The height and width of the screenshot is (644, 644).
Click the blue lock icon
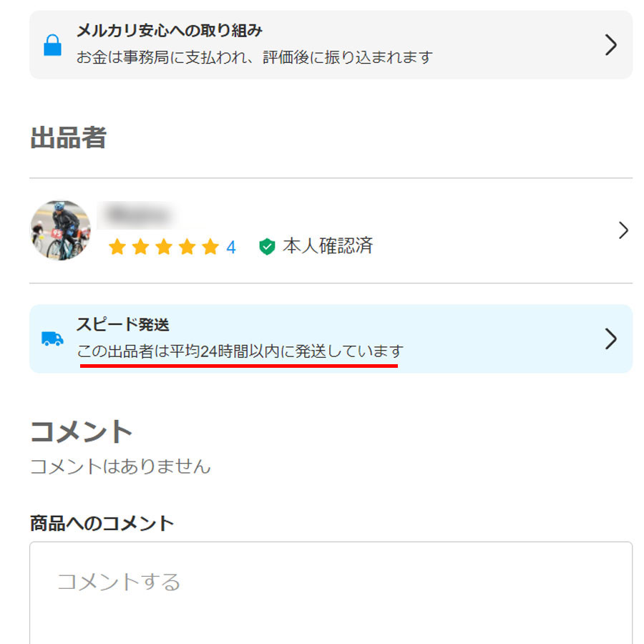52,45
